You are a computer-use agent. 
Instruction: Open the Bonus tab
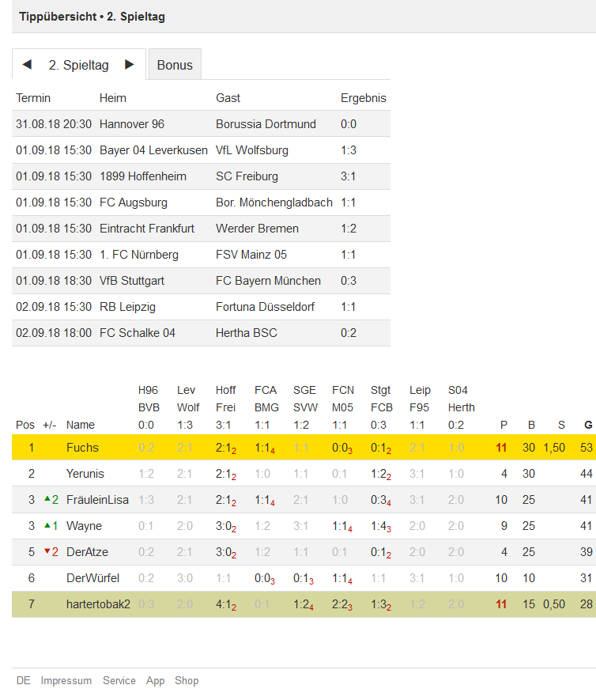pos(175,65)
